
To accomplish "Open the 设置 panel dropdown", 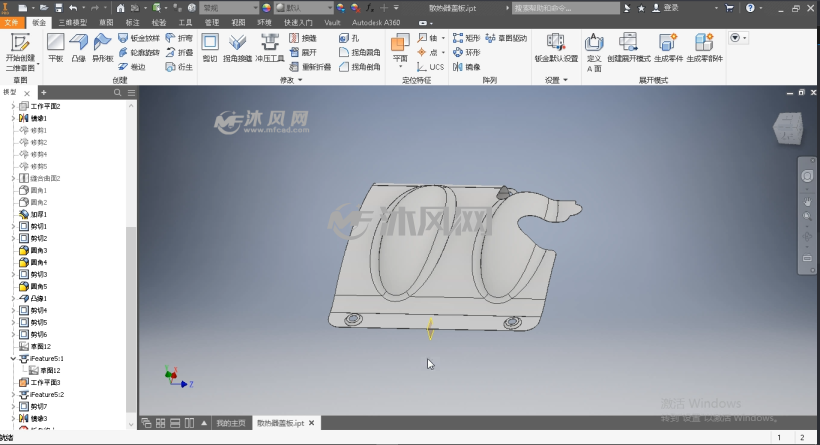I will [x=556, y=80].
